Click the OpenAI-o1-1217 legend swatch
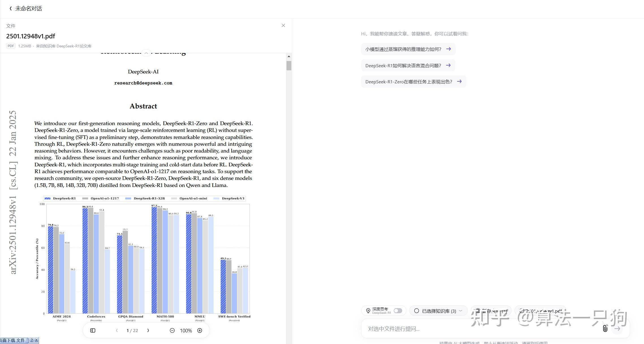 [x=85, y=199]
